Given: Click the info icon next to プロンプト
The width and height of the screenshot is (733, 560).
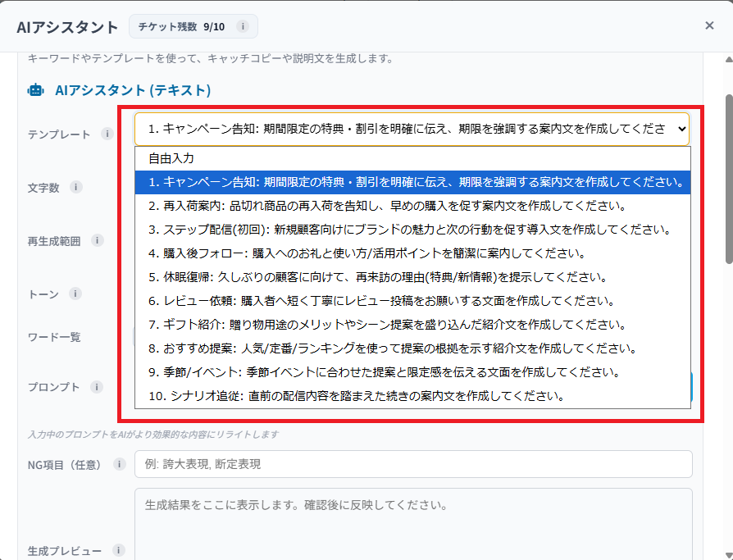Looking at the screenshot, I should coord(97,386).
